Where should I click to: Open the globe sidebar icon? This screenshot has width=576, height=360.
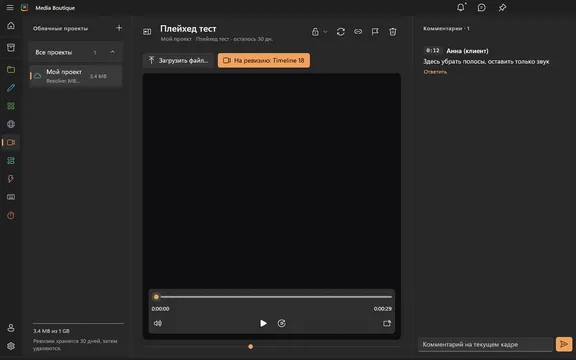click(11, 124)
